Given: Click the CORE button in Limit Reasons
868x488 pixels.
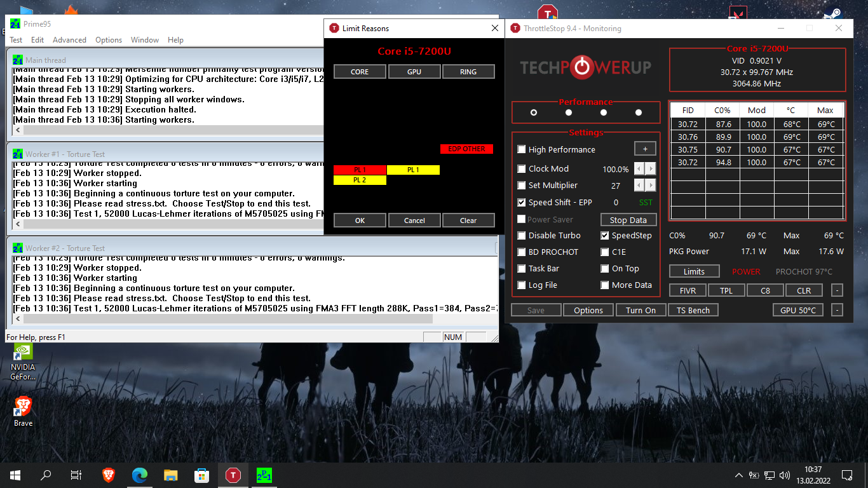Looking at the screenshot, I should (x=360, y=72).
